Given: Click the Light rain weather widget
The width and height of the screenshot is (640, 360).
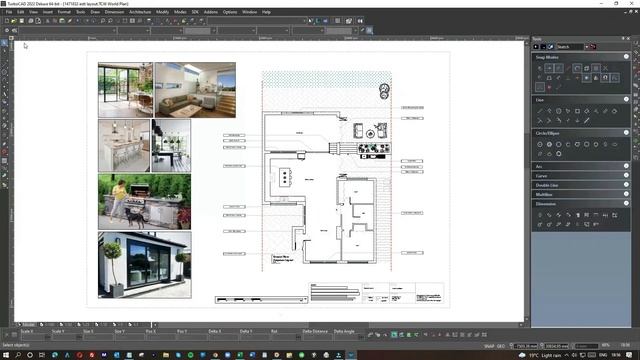Looking at the screenshot, I should point(541,356).
